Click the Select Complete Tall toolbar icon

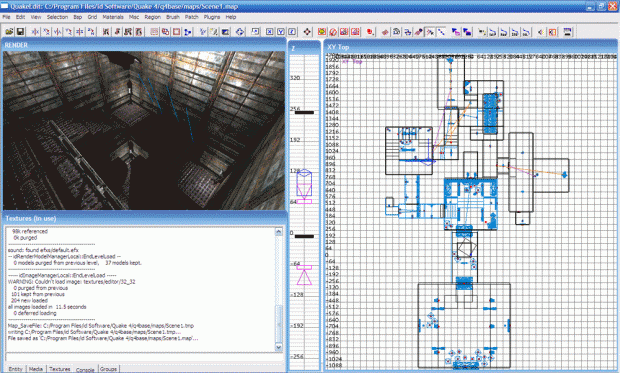(x=106, y=32)
